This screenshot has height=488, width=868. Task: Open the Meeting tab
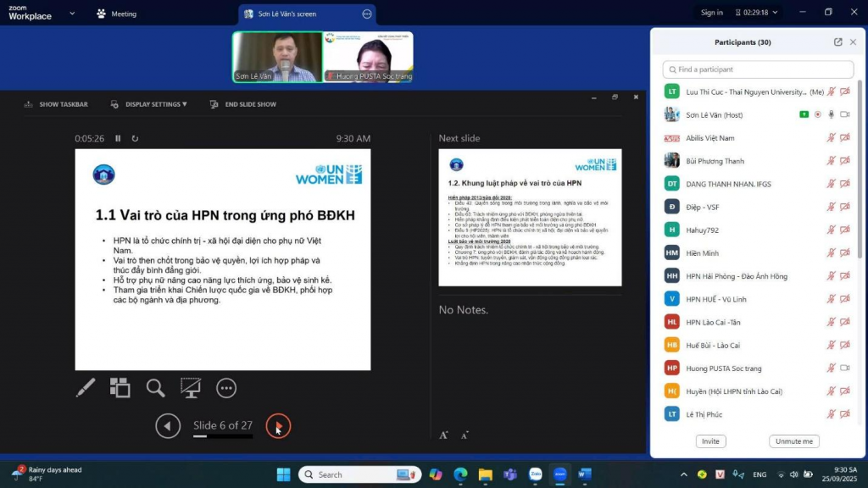(117, 14)
